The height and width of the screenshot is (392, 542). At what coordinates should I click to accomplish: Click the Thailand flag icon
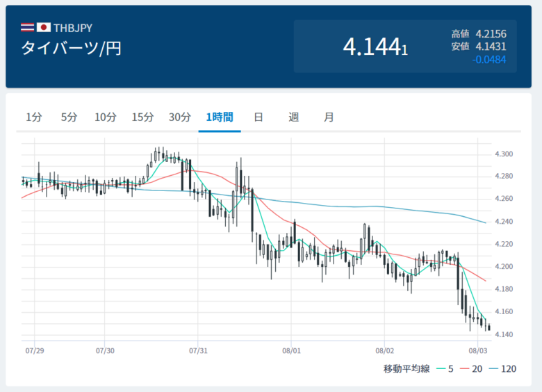28,28
